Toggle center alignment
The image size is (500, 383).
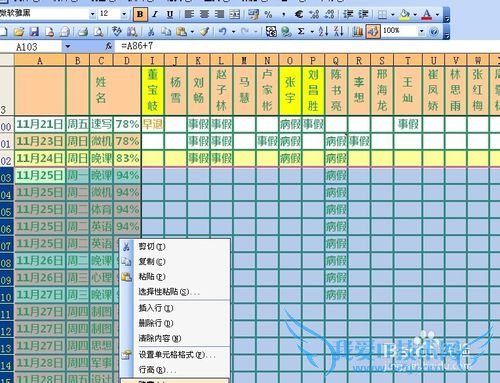point(204,14)
